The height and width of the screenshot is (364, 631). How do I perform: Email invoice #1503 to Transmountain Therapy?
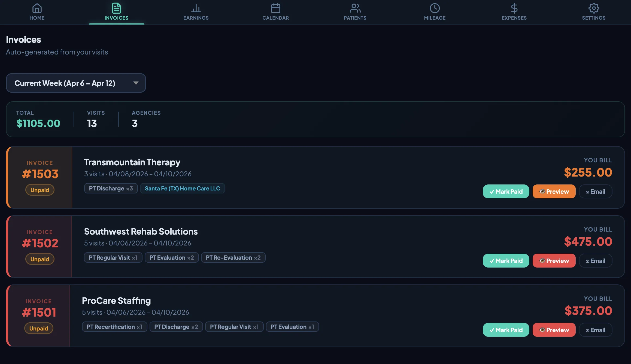596,192
